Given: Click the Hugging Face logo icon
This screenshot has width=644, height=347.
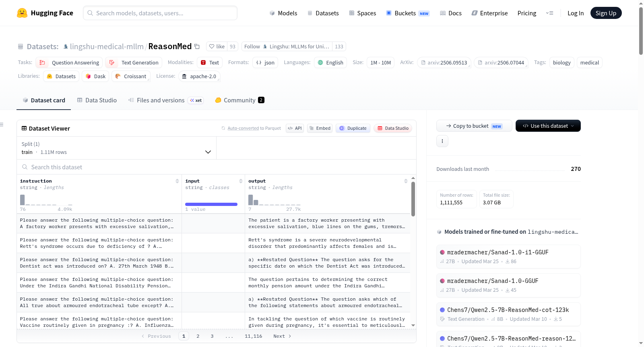Looking at the screenshot, I should 22,13.
